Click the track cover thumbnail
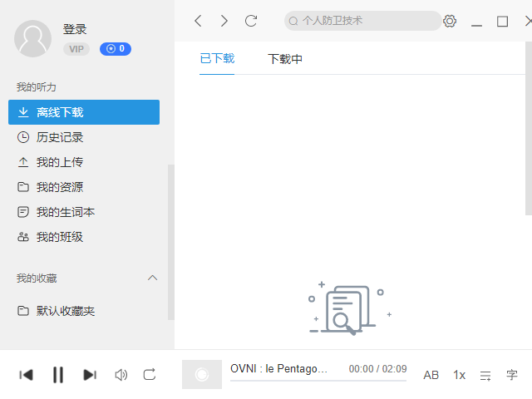Image resolution: width=532 pixels, height=399 pixels. tap(202, 374)
